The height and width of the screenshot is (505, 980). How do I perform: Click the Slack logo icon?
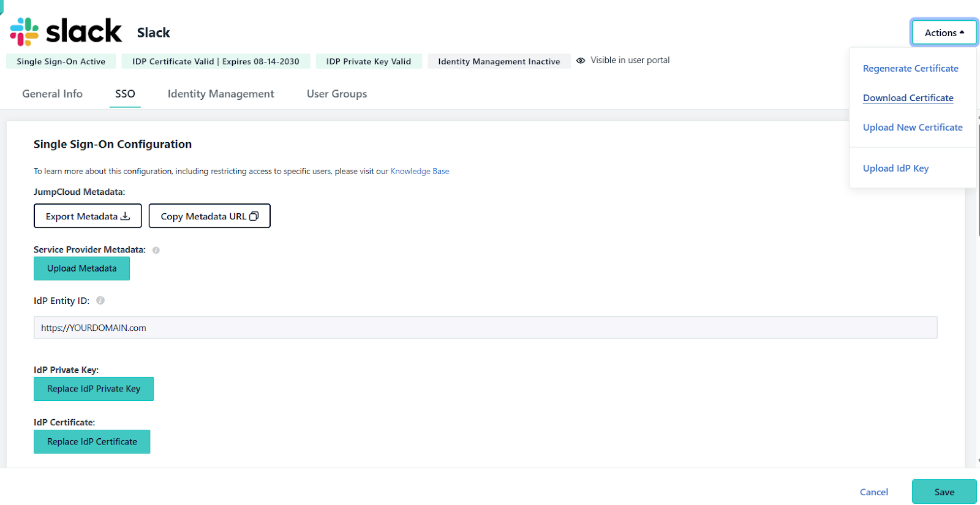click(66, 31)
